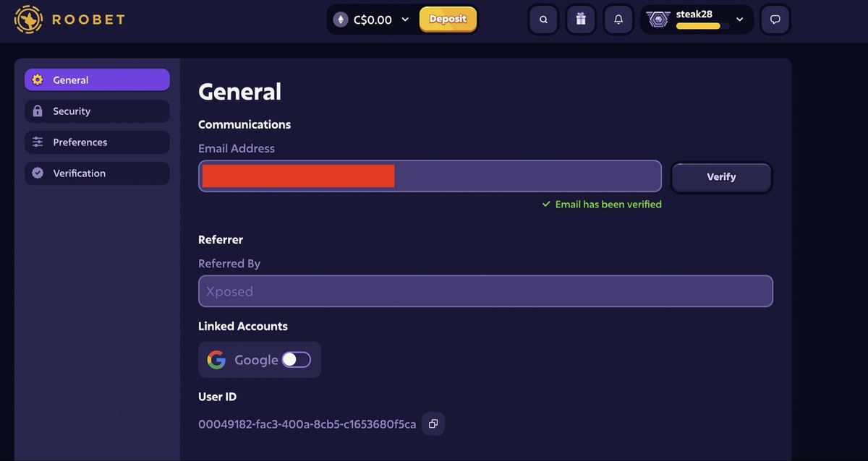Click the steak28 rank badge icon
The width and height of the screenshot is (868, 461).
point(658,20)
